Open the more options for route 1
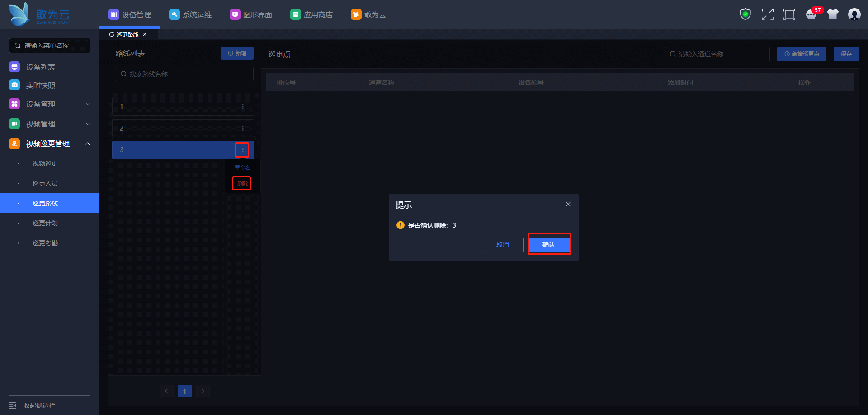The image size is (868, 415). pyautogui.click(x=243, y=107)
